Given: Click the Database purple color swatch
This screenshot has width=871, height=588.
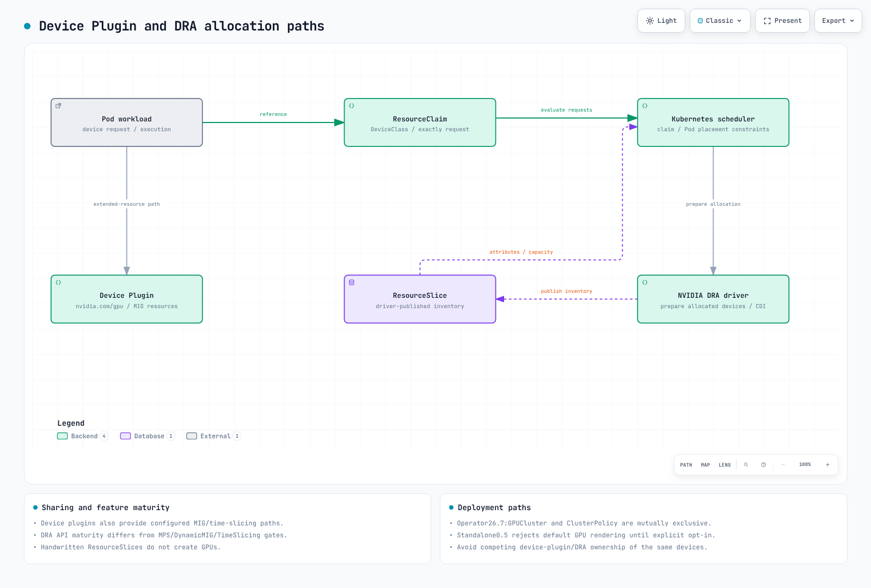Looking at the screenshot, I should pyautogui.click(x=126, y=436).
